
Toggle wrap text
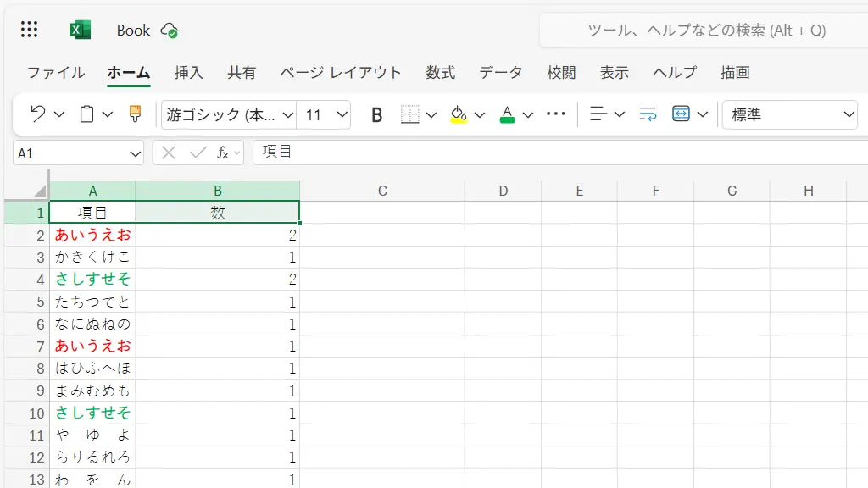(x=647, y=114)
